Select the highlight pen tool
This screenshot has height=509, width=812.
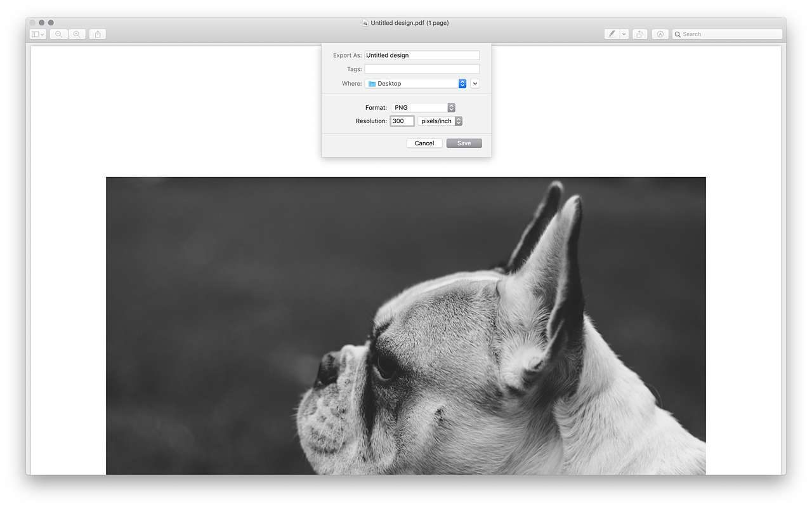click(x=612, y=34)
